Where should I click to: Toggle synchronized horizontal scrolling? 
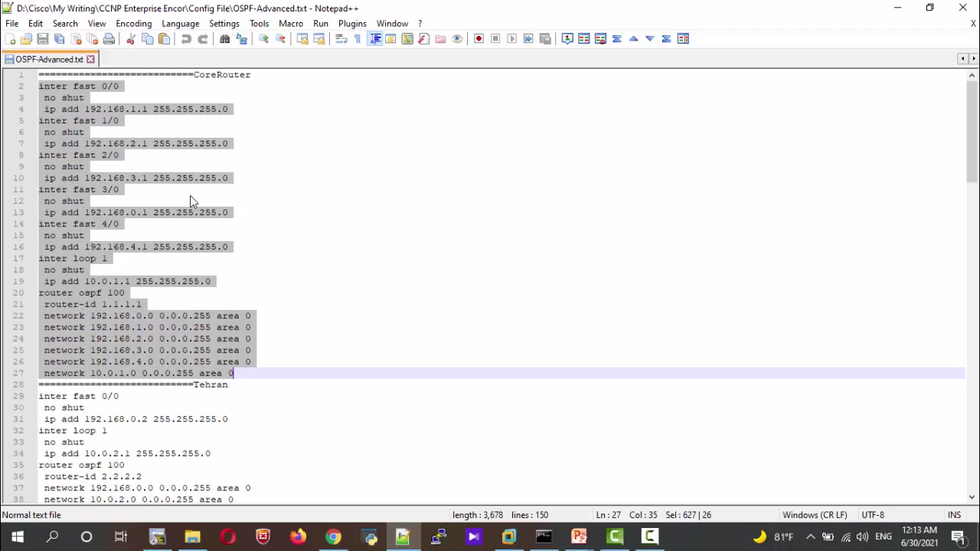coord(319,39)
